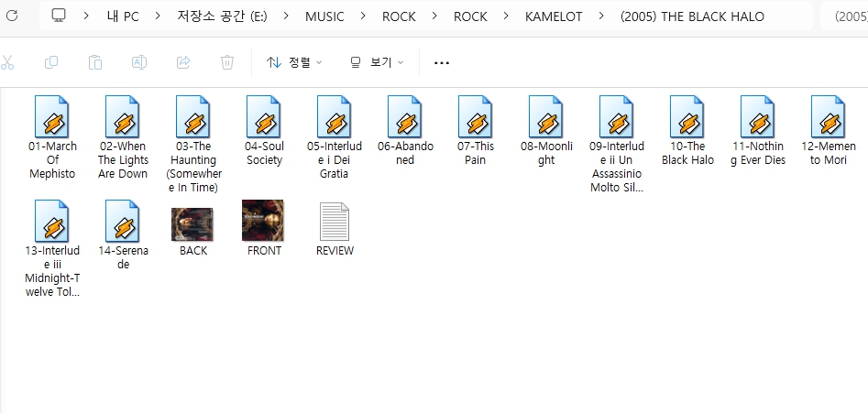Navigate to MUSIC folder in breadcrumb

(324, 16)
